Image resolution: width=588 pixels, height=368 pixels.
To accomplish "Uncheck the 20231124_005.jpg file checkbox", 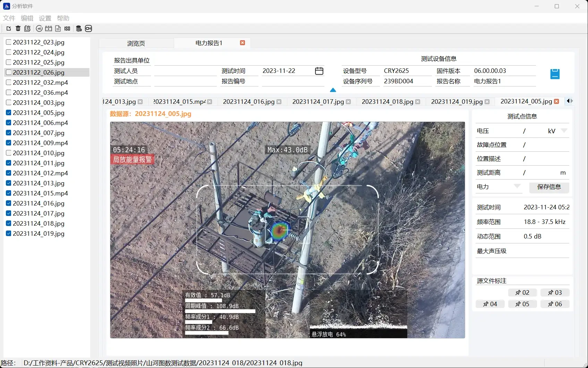I will pyautogui.click(x=8, y=112).
